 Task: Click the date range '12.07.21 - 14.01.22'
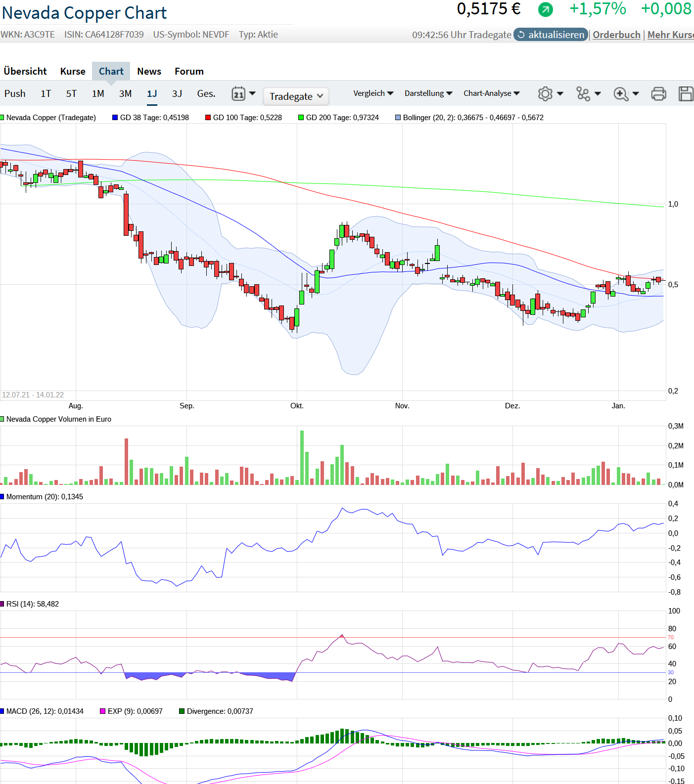click(33, 395)
